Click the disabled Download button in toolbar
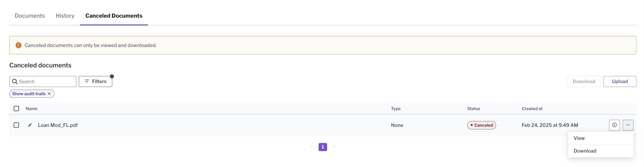The width and height of the screenshot is (644, 167). pos(584,82)
